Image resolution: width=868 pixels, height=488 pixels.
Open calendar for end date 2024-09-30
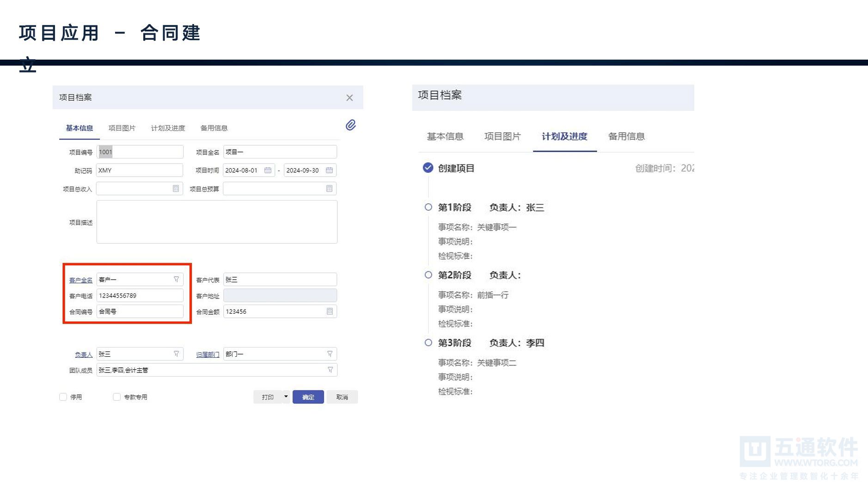click(329, 170)
